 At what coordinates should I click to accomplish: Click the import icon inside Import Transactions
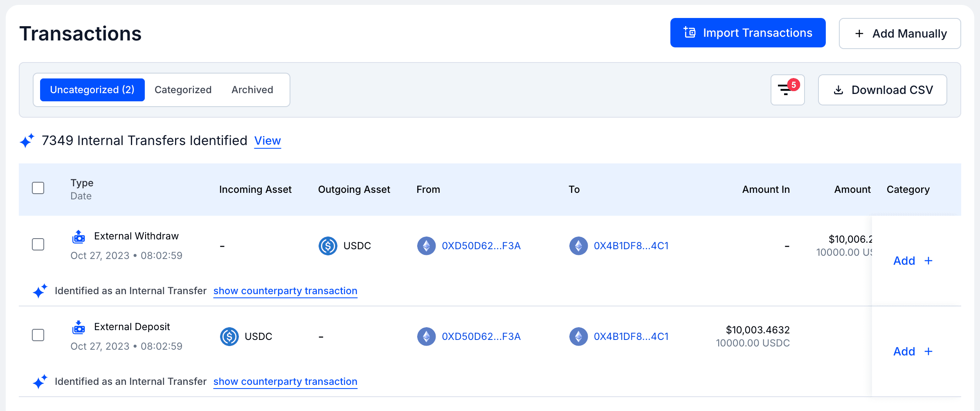[689, 32]
